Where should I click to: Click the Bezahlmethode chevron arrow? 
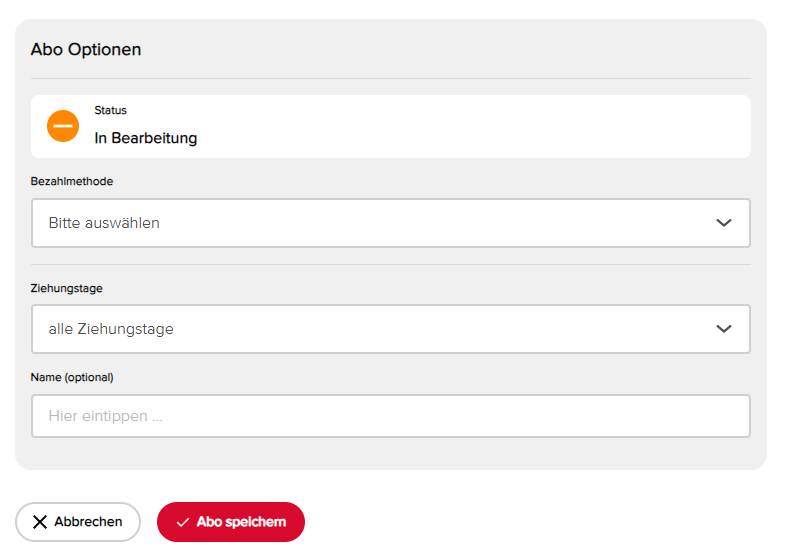pyautogui.click(x=724, y=223)
